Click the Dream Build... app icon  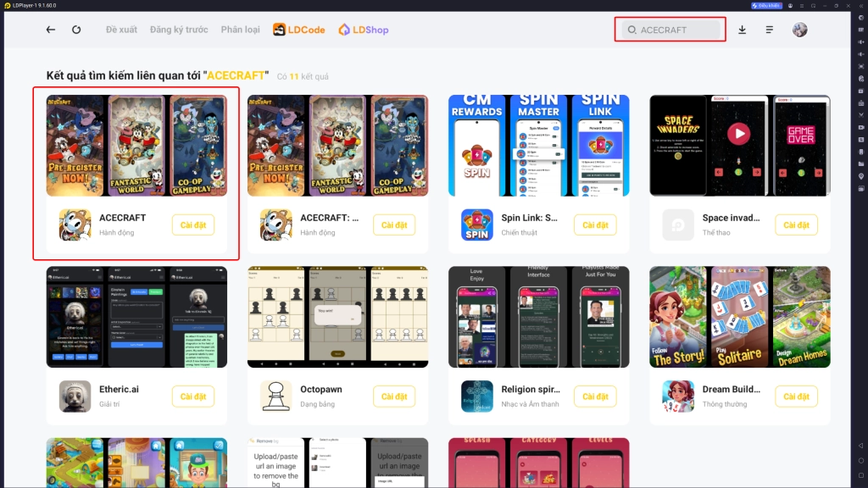click(677, 396)
